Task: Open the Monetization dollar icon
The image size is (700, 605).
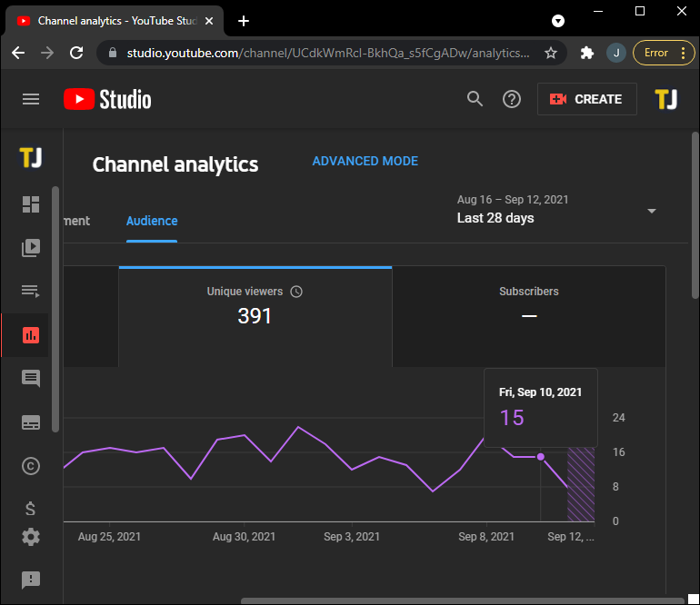Action: pyautogui.click(x=31, y=509)
